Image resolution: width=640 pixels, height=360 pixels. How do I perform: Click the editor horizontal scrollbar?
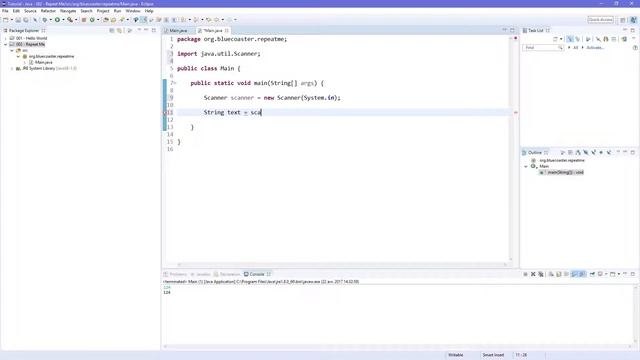[342, 264]
